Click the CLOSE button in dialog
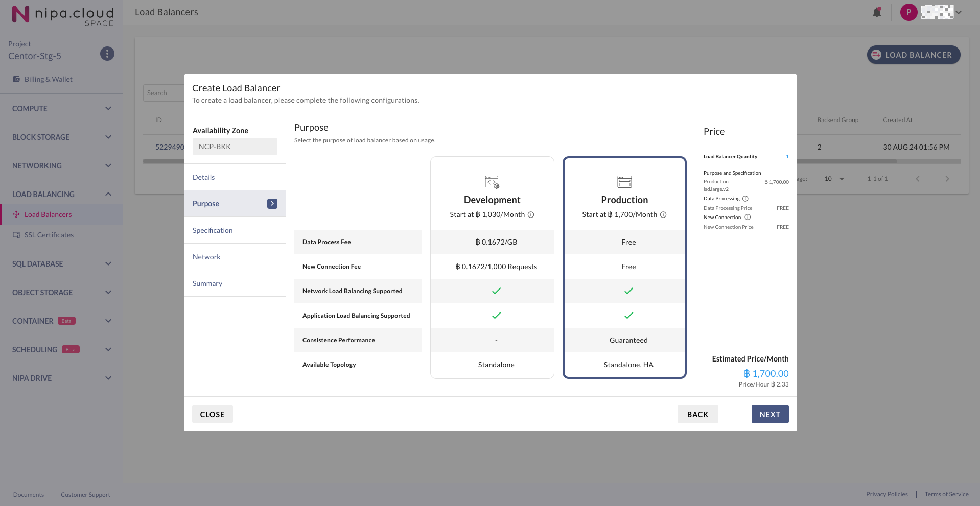The image size is (980, 506). point(212,414)
